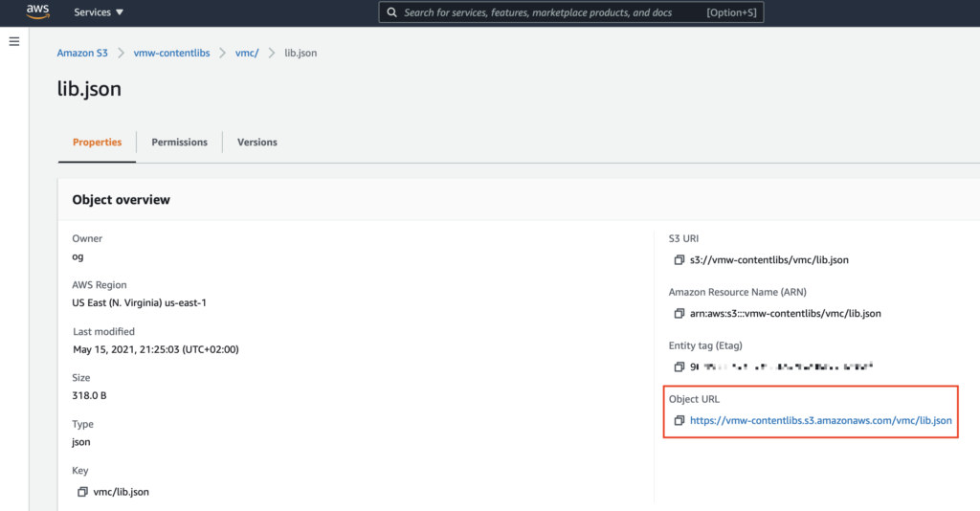980x511 pixels.
Task: Select the 318.0 B size value
Action: click(89, 395)
